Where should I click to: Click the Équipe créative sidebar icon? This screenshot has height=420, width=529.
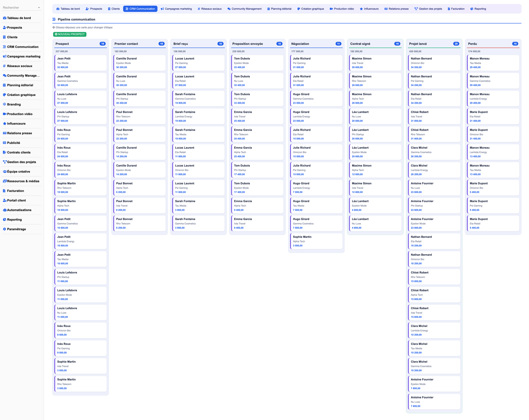[4, 171]
